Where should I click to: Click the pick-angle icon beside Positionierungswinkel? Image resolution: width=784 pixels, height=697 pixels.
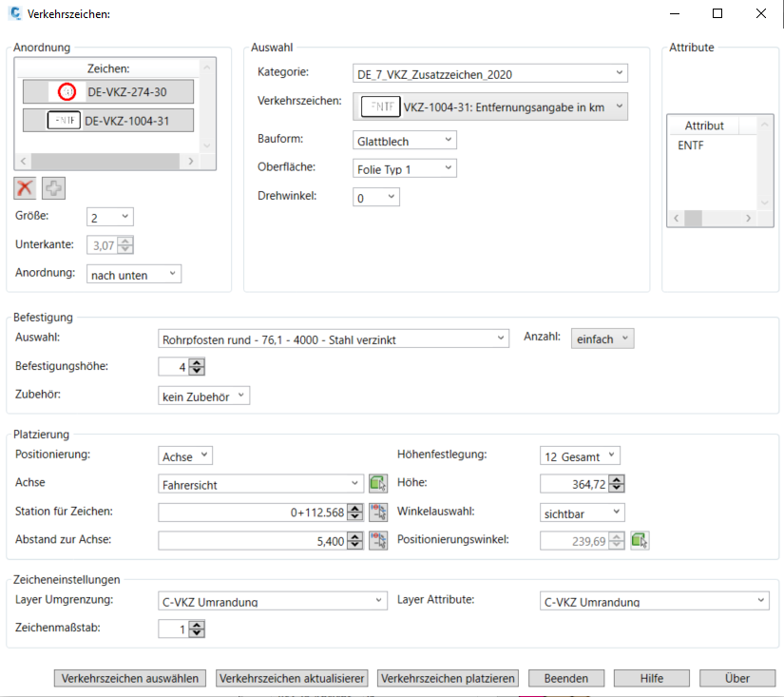click(x=640, y=540)
